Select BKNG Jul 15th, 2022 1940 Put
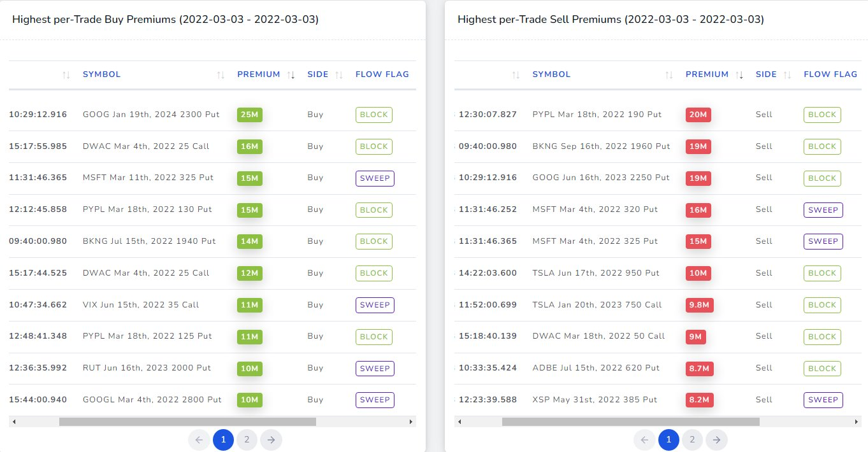The width and height of the screenshot is (868, 452). point(149,241)
